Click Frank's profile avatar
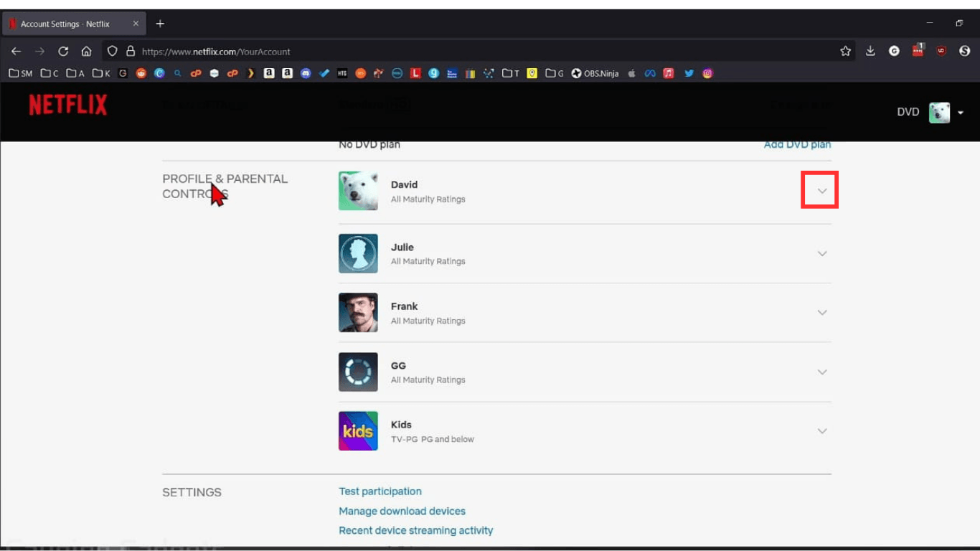980x551 pixels. [358, 312]
